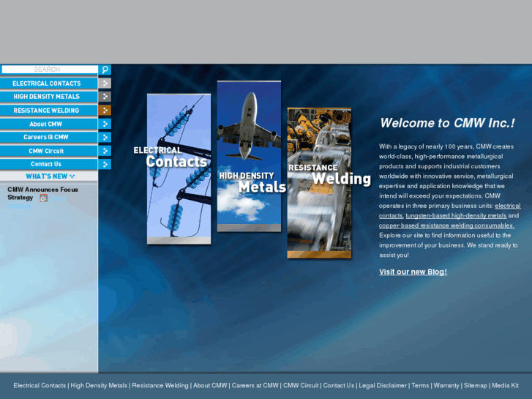Click the arrow icon beside Electrical Contacts menu
Image resolution: width=532 pixels, height=399 pixels.
point(105,83)
